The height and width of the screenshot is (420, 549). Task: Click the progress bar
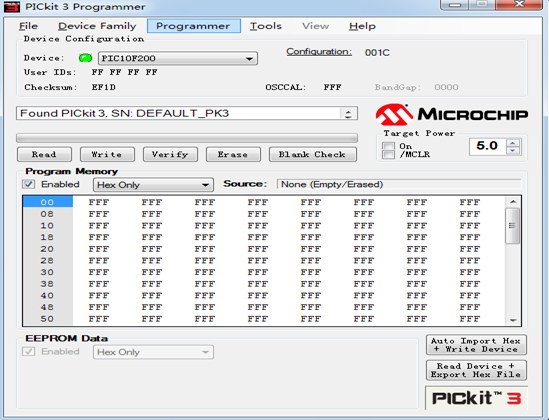[187, 138]
